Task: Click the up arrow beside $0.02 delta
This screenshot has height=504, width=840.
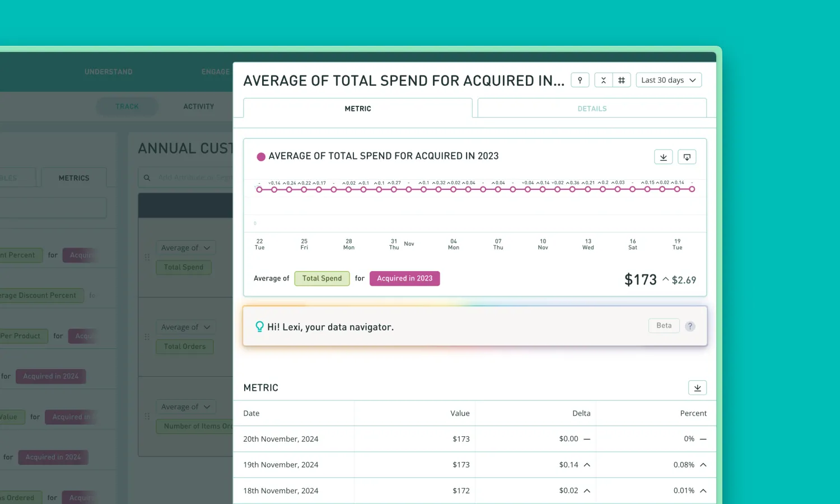Action: click(x=587, y=491)
